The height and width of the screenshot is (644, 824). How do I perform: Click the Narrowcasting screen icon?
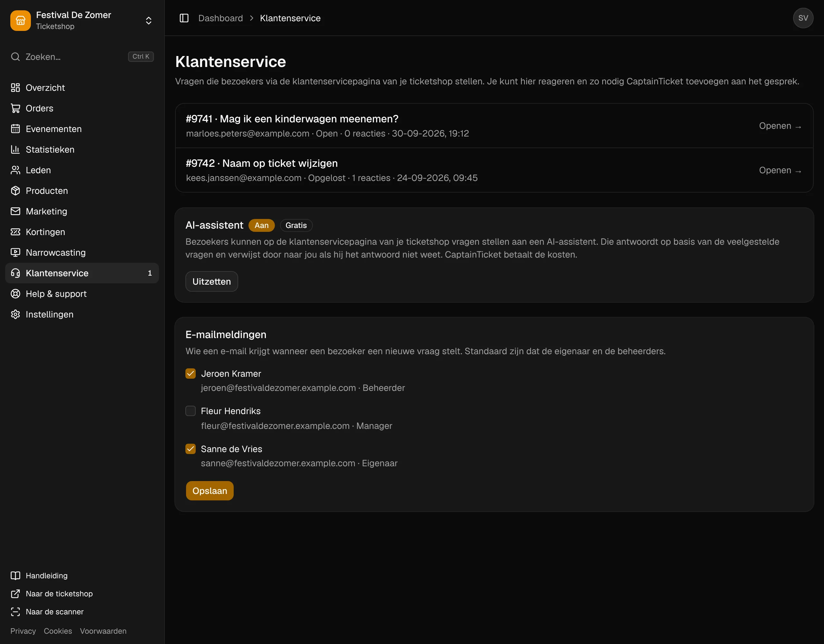click(15, 252)
